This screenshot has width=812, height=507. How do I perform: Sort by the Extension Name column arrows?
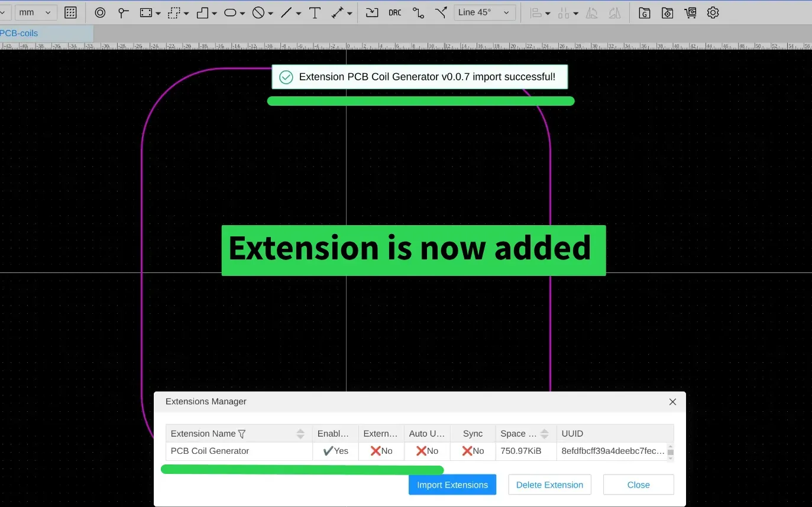click(300, 434)
